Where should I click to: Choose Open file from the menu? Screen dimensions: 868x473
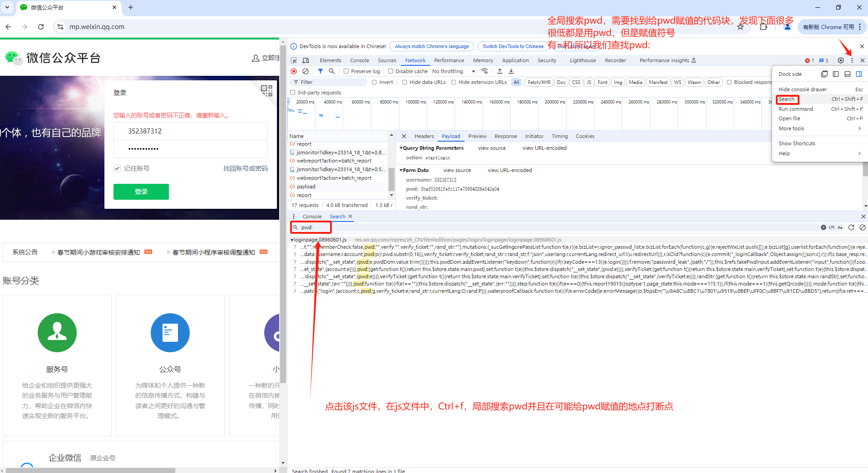pos(820,118)
